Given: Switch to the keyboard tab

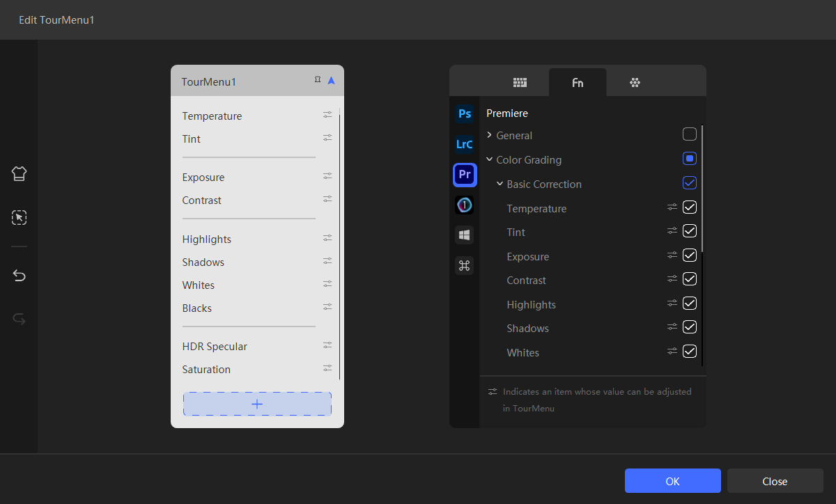Looking at the screenshot, I should (x=520, y=82).
